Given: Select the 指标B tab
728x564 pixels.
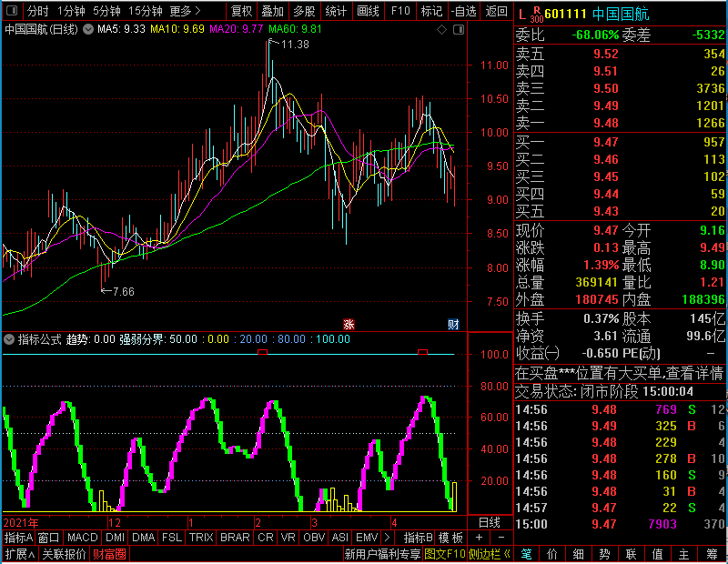Looking at the screenshot, I should pyautogui.click(x=419, y=538).
